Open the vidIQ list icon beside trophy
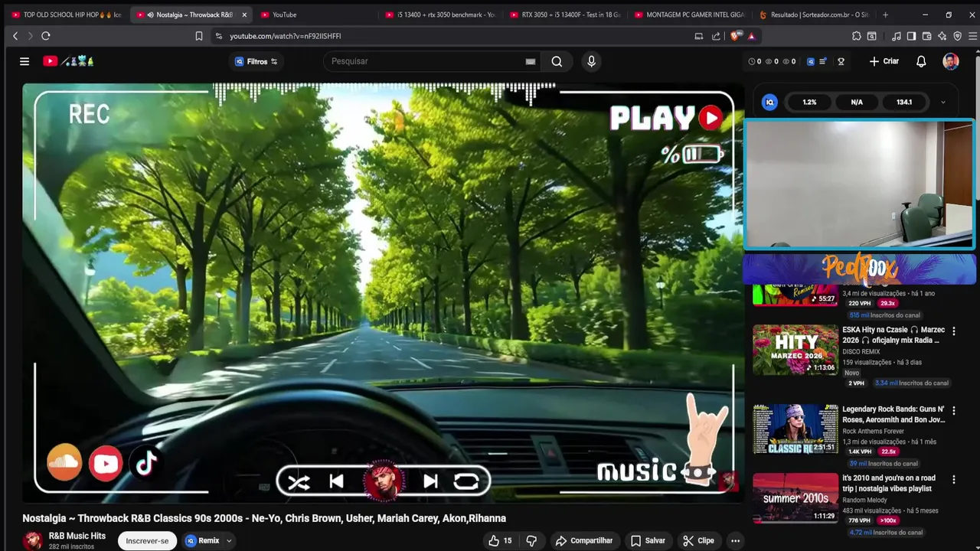Screen dimensions: 980x551 click(x=822, y=61)
